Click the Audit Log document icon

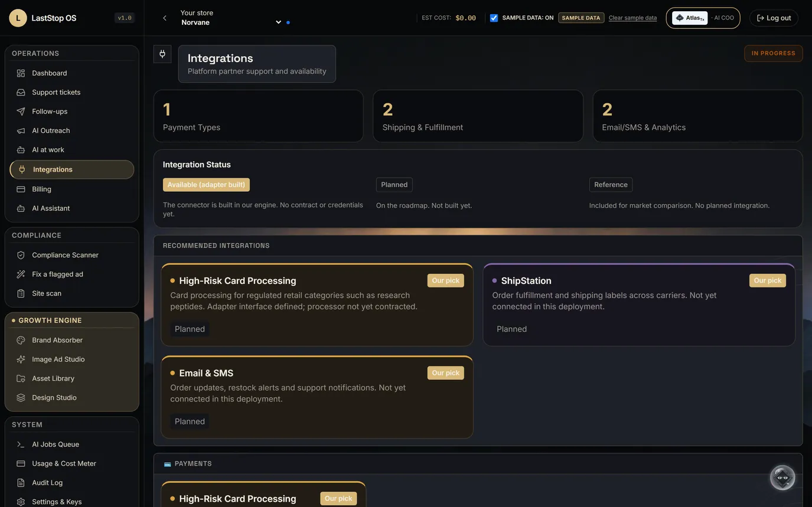21,483
